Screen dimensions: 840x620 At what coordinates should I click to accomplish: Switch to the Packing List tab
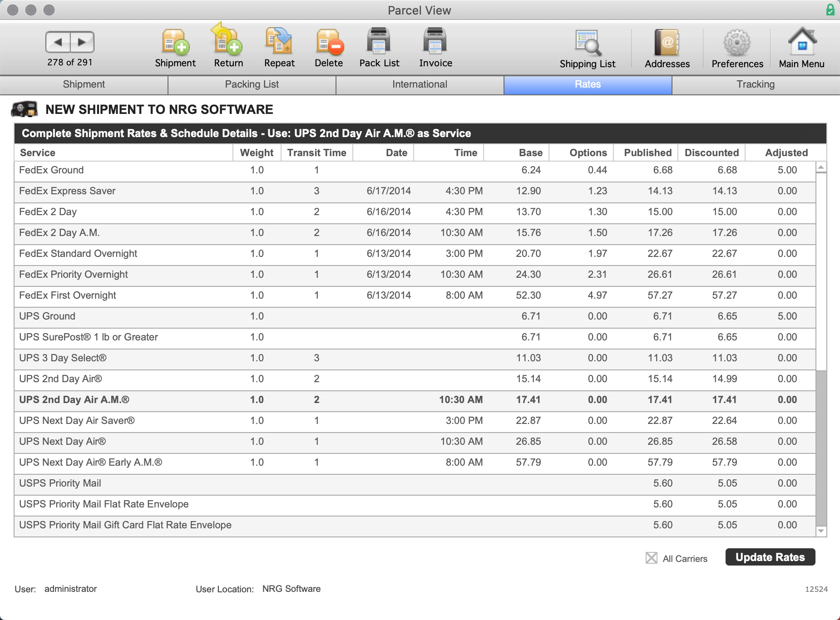(252, 85)
